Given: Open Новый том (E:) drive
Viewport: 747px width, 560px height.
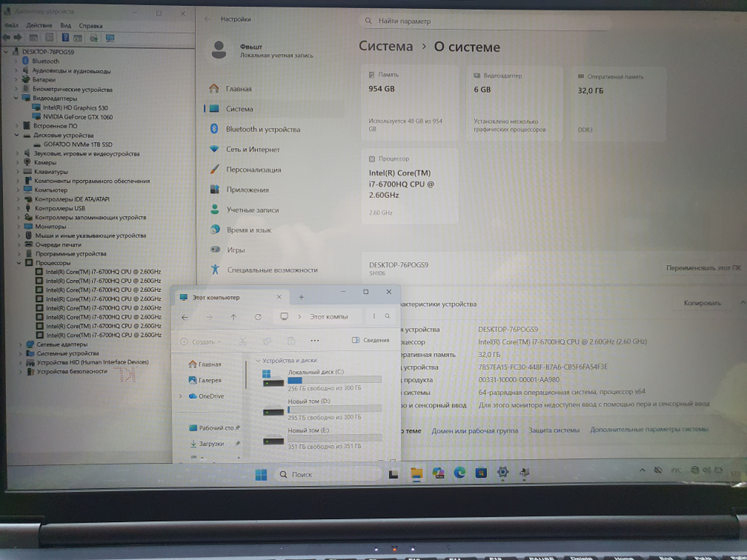Looking at the screenshot, I should [322, 438].
